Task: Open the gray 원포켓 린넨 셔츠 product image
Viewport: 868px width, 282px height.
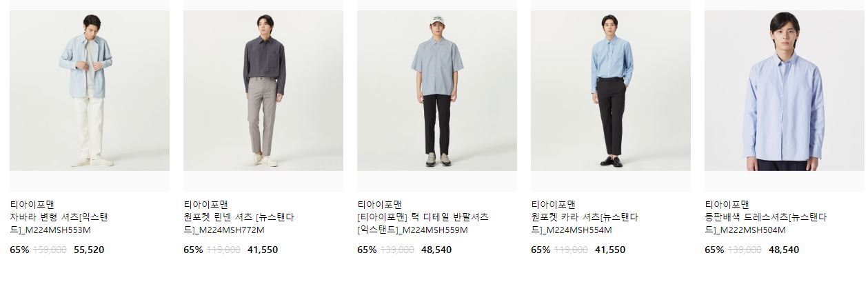Action: 263,90
